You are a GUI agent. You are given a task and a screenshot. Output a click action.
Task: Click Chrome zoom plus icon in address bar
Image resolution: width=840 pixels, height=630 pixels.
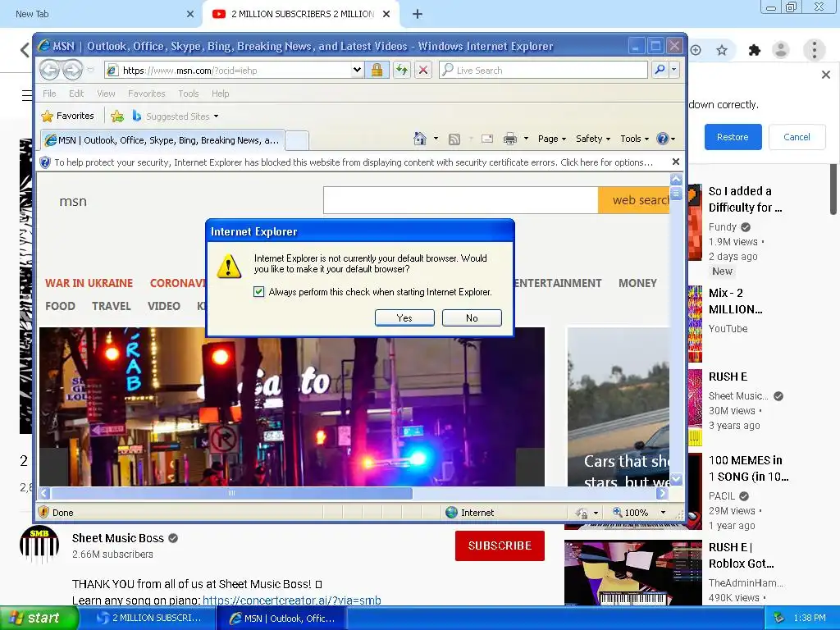[x=696, y=50]
